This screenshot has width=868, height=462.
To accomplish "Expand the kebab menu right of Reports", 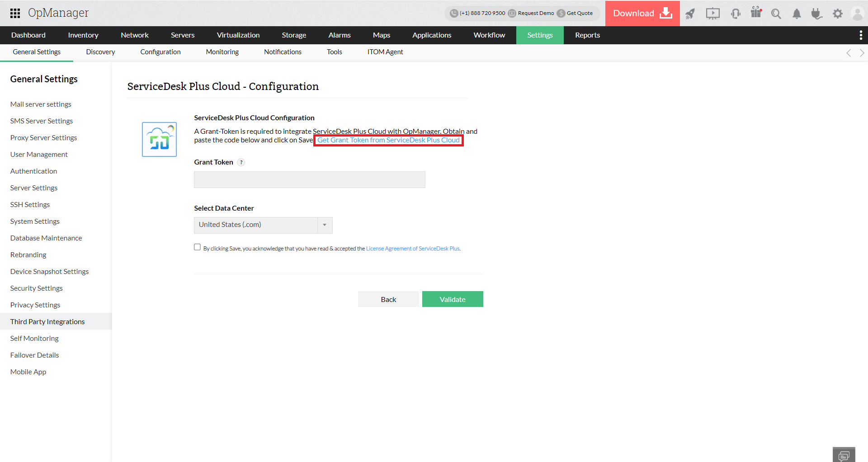I will click(x=862, y=35).
